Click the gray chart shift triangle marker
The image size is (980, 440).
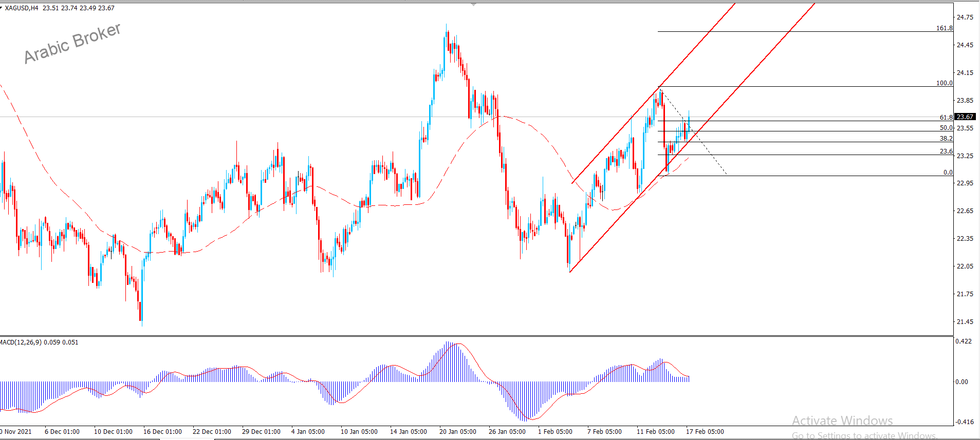tap(473, 4)
